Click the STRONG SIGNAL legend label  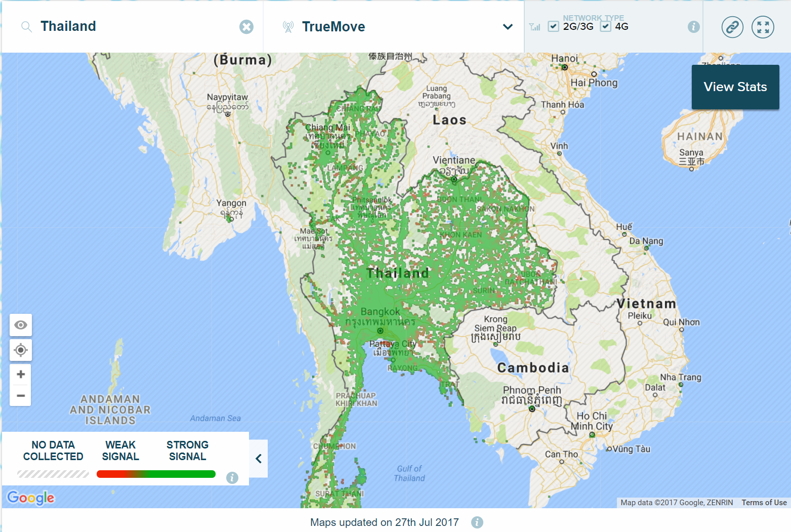[187, 451]
